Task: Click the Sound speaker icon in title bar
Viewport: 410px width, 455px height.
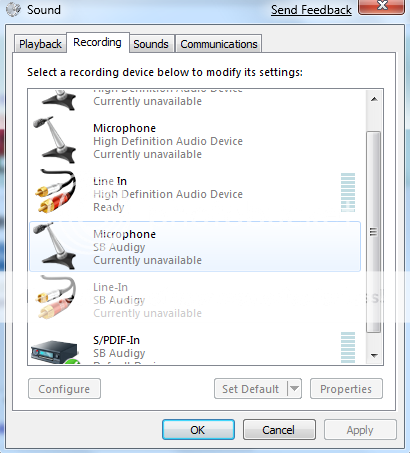Action: pos(13,9)
